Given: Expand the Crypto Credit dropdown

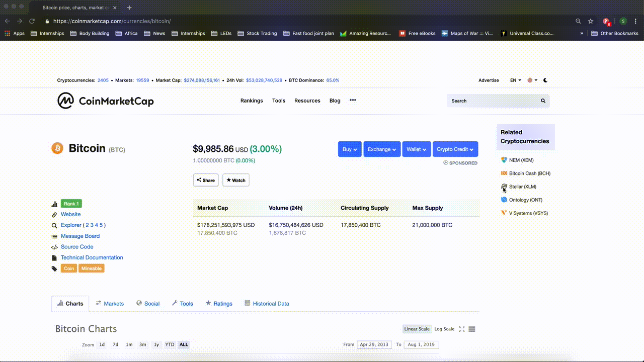Looking at the screenshot, I should click(x=455, y=149).
